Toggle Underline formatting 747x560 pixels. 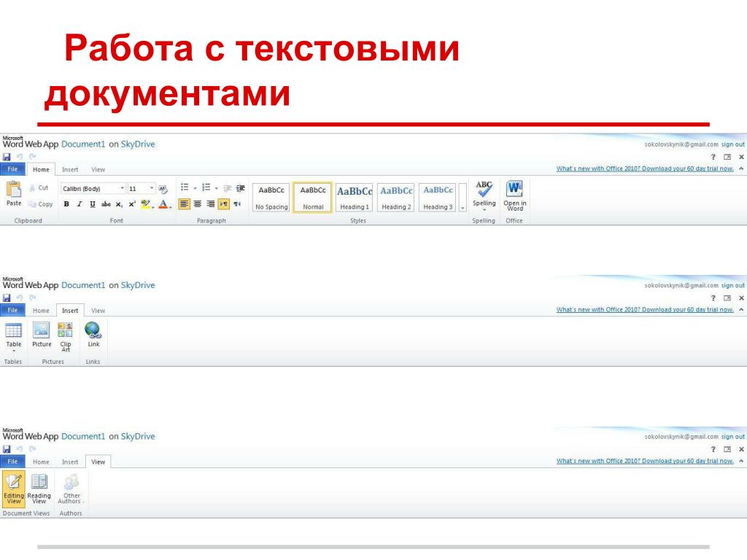pos(93,204)
